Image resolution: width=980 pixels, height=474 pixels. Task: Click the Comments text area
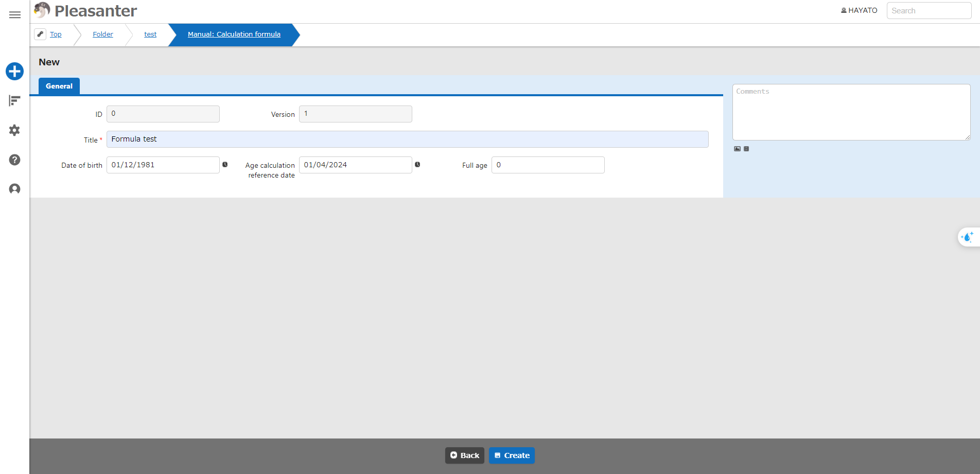pos(851,112)
